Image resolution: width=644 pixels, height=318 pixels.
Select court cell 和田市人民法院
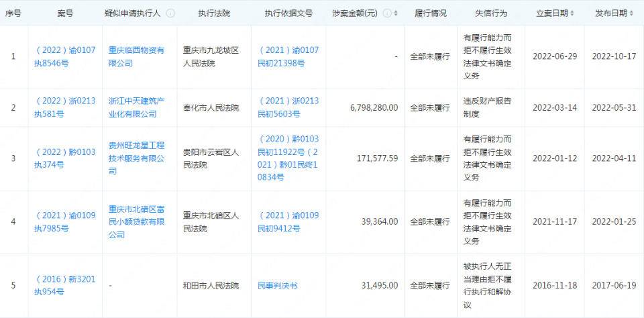coord(210,286)
